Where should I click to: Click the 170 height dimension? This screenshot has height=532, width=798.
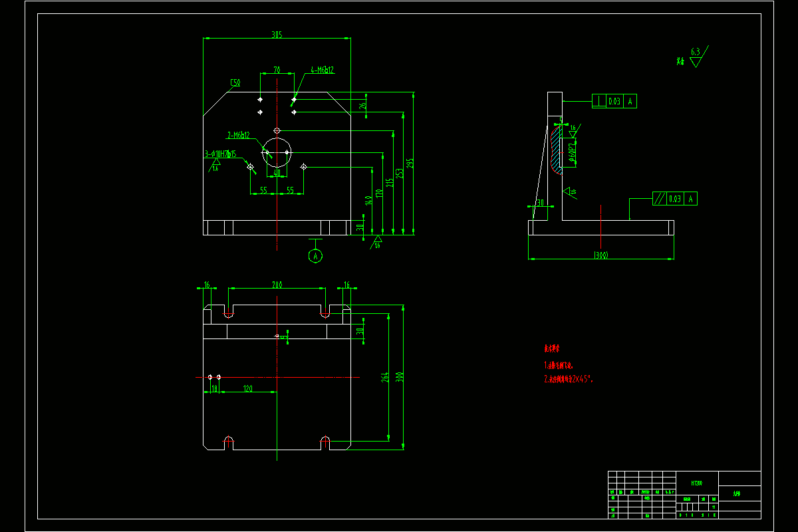[x=379, y=194]
